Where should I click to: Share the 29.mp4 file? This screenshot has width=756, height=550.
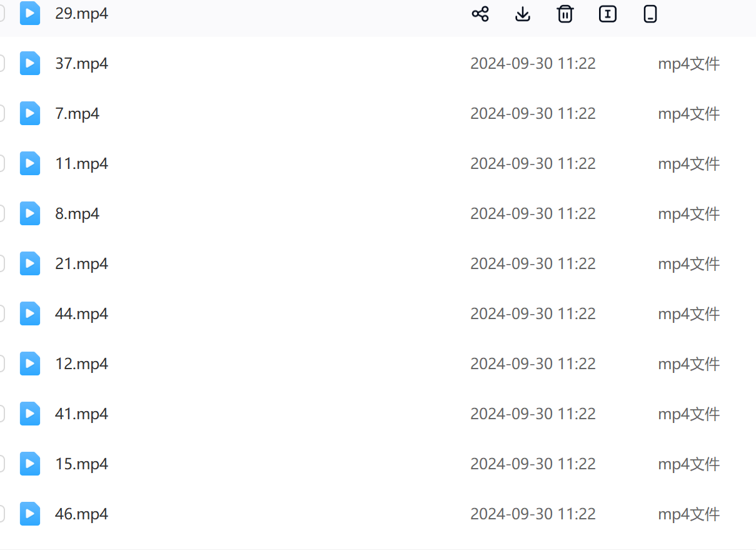(x=480, y=14)
